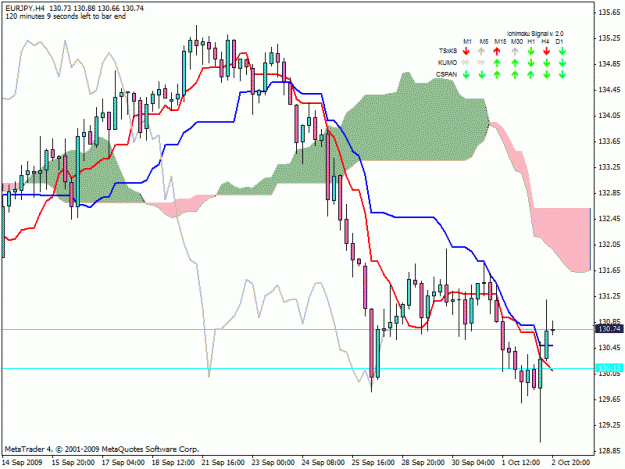Click the CSPAN row label

coord(446,75)
